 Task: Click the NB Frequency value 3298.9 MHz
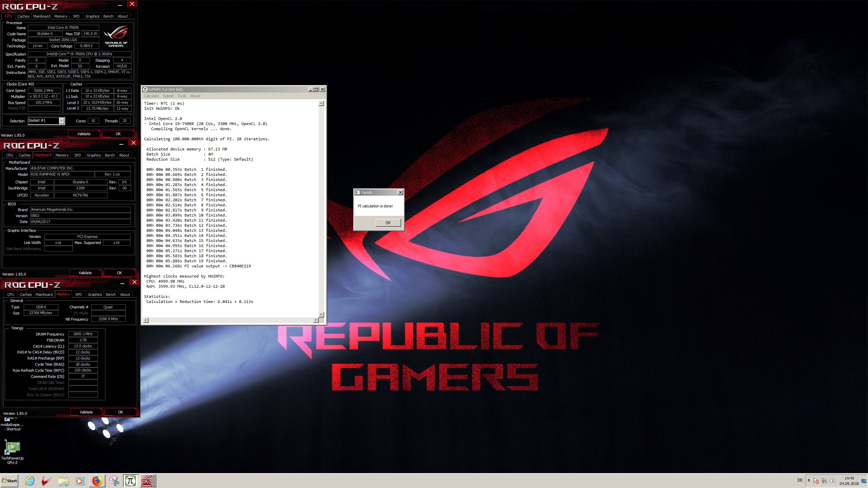[x=108, y=319]
